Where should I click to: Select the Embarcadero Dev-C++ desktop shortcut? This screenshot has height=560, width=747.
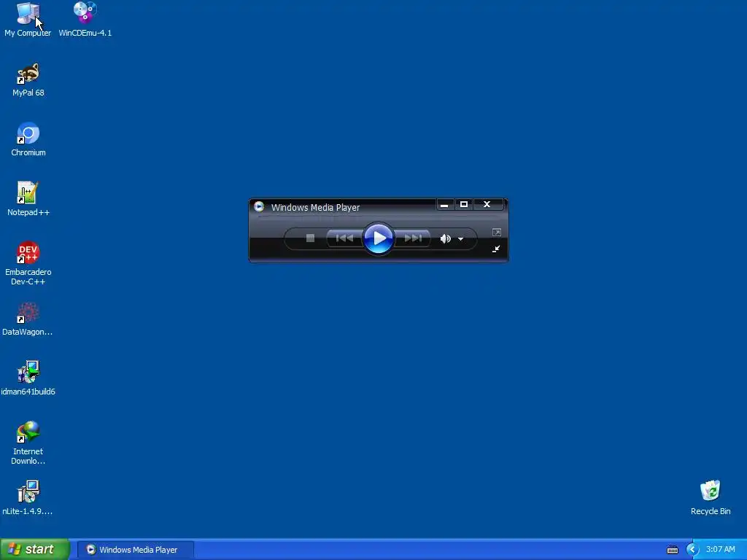click(28, 263)
